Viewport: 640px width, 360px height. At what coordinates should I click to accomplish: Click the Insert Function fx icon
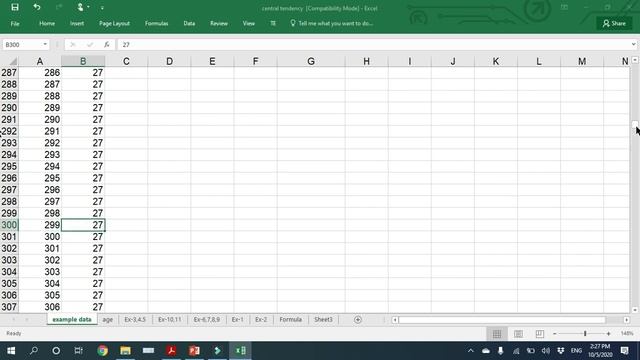[107, 44]
